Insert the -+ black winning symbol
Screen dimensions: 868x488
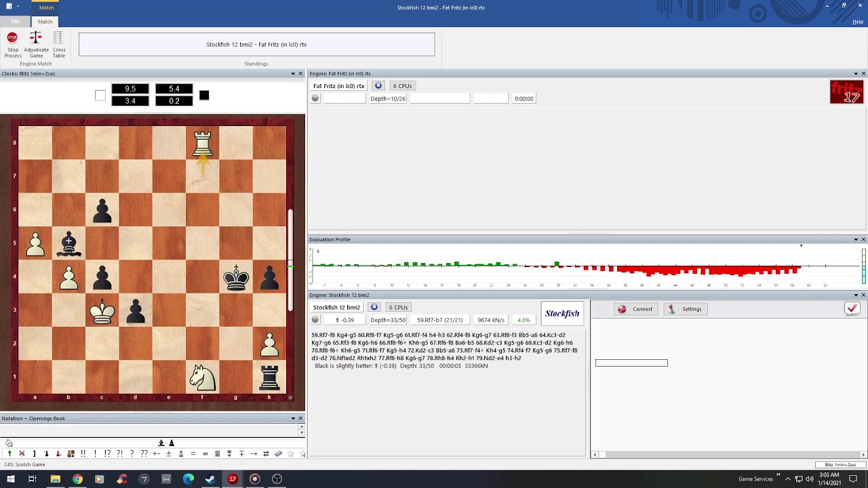click(x=254, y=453)
